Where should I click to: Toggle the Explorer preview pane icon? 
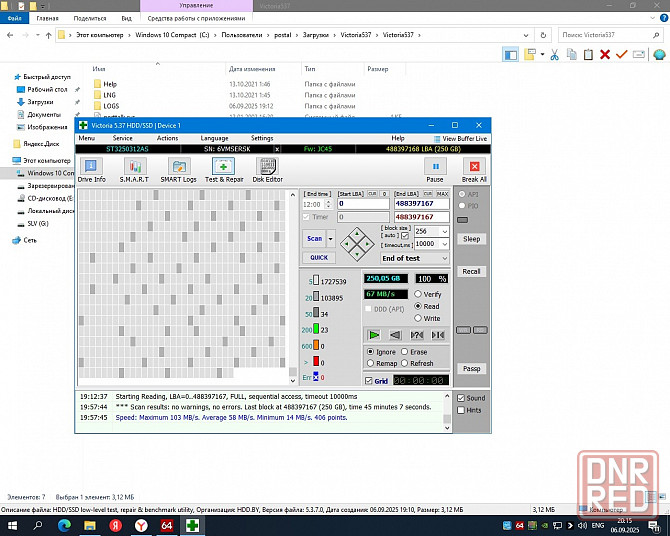[510, 55]
